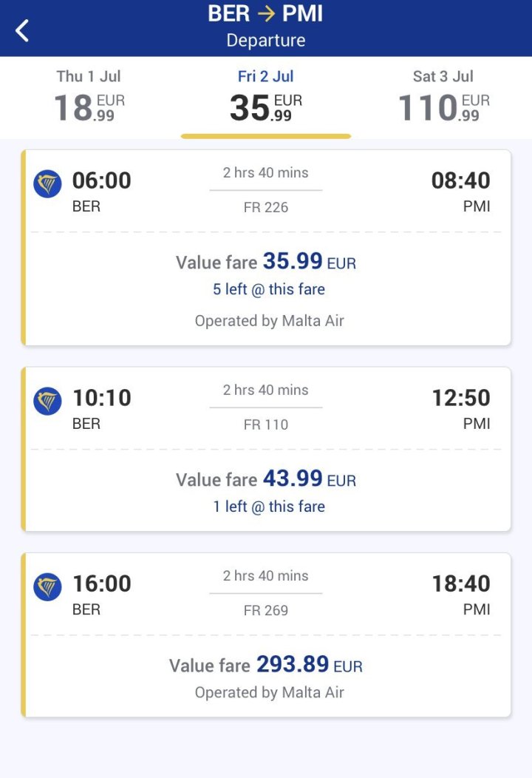The height and width of the screenshot is (778, 532).
Task: Tap the 08:40 PMI arrival time
Action: [460, 180]
